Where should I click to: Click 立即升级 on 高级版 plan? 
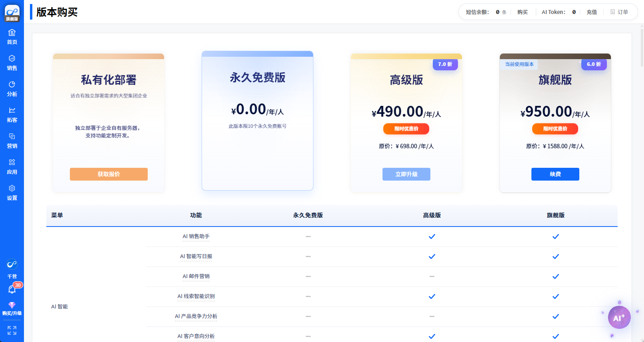(406, 174)
